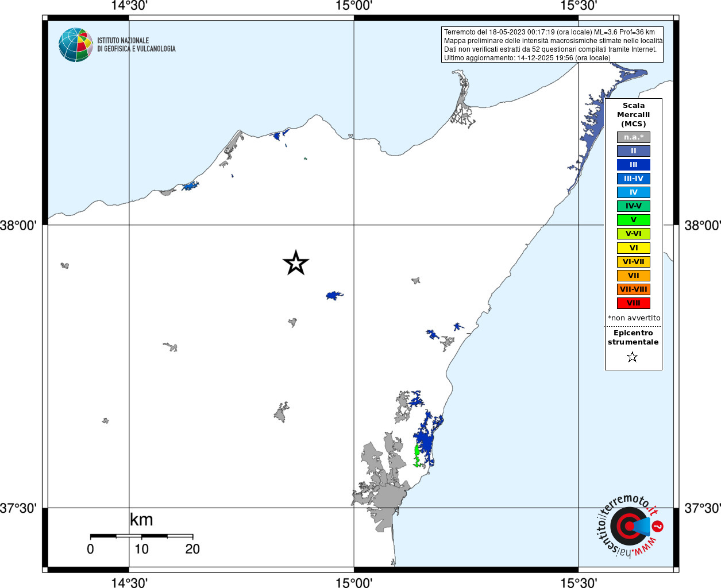Select the VI-VII legend swatch
Image resolution: width=721 pixels, height=588 pixels.
point(634,262)
